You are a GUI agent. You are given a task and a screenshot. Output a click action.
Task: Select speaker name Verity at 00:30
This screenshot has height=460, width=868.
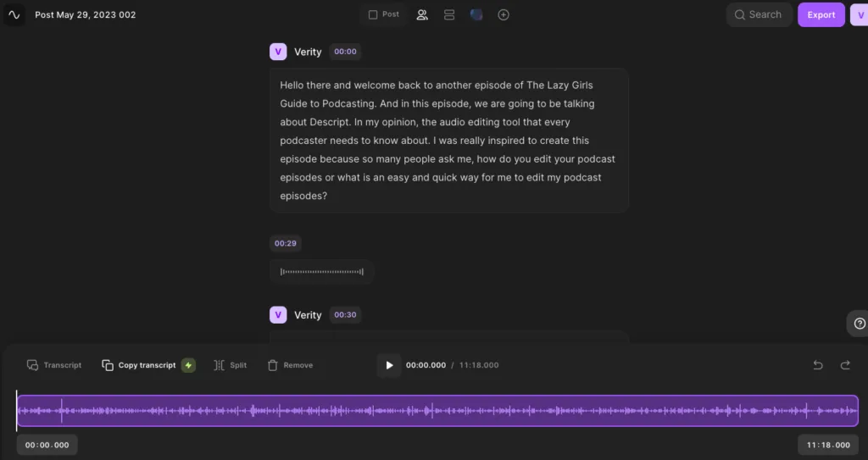[x=308, y=315]
